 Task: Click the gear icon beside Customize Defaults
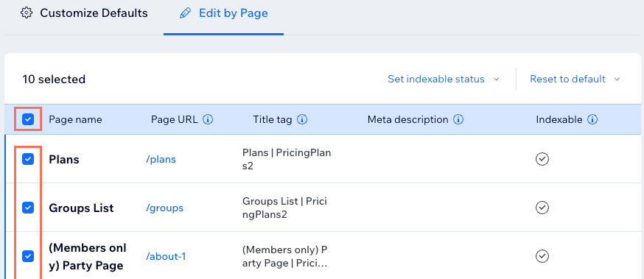27,13
